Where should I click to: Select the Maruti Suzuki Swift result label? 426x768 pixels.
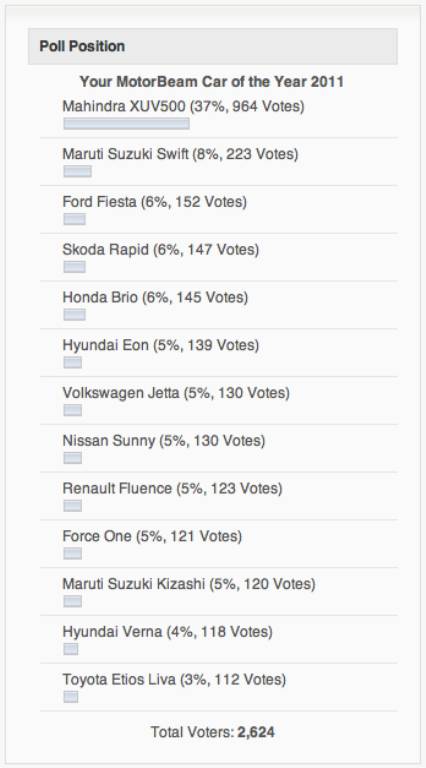point(180,154)
